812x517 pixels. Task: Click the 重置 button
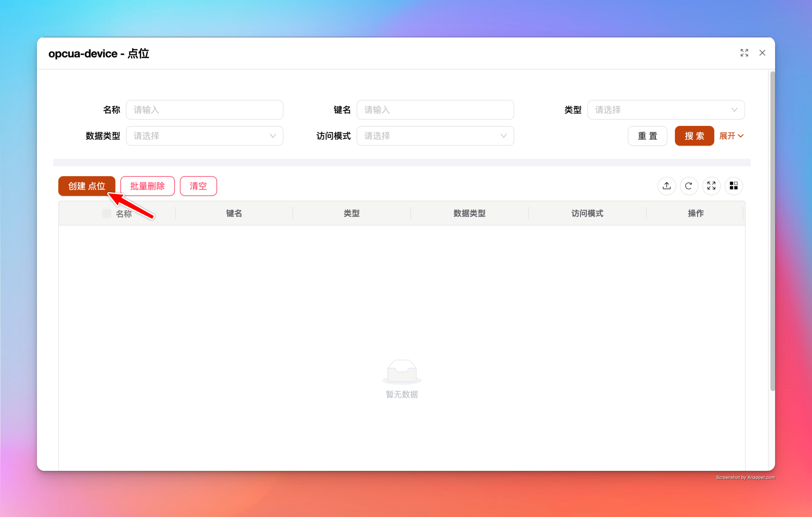pos(647,136)
